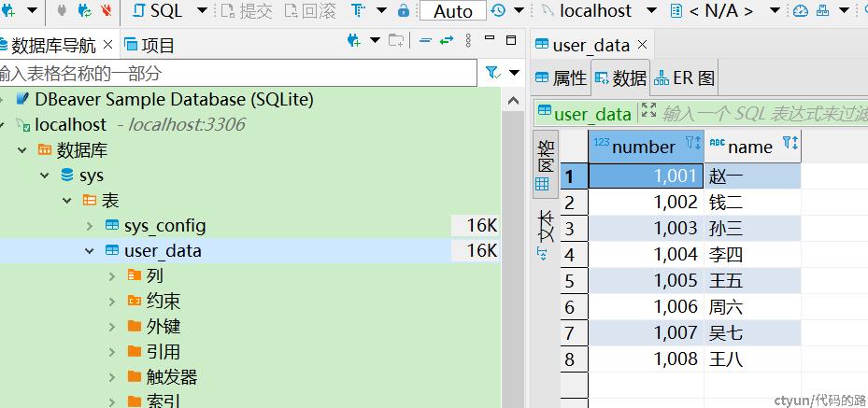
Task: Expand the sys_config table node
Action: tap(90, 226)
